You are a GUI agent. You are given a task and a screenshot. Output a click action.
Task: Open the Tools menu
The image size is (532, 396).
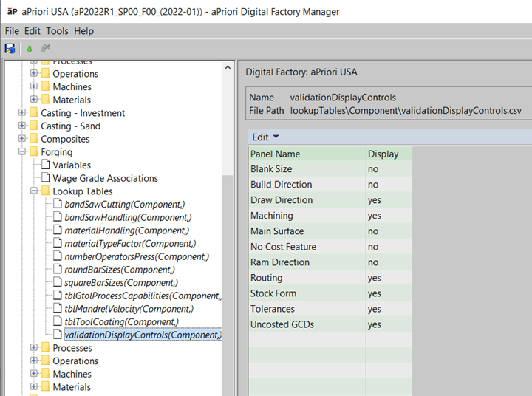point(57,31)
